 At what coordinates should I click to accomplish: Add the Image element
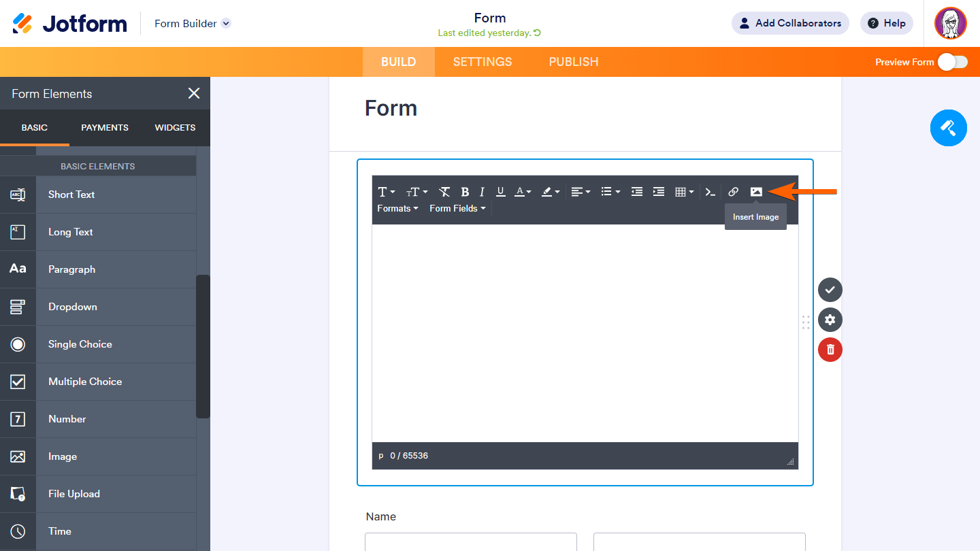click(x=98, y=456)
